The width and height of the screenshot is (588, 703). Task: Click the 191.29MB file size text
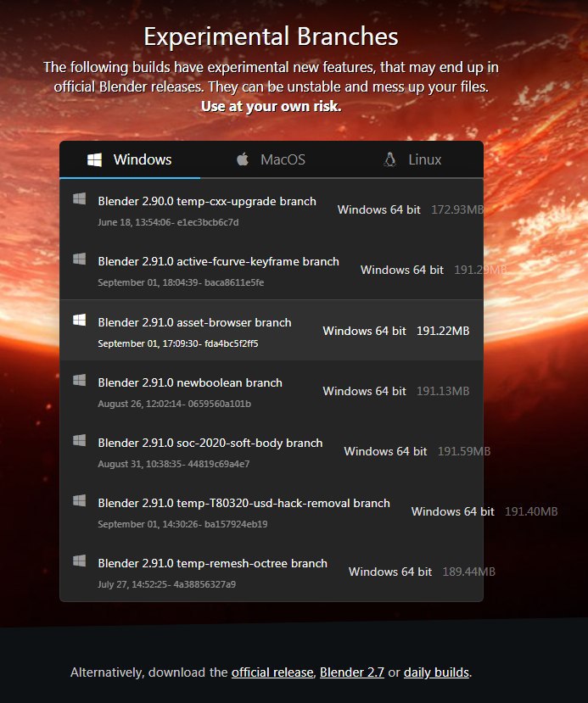pyautogui.click(x=480, y=270)
